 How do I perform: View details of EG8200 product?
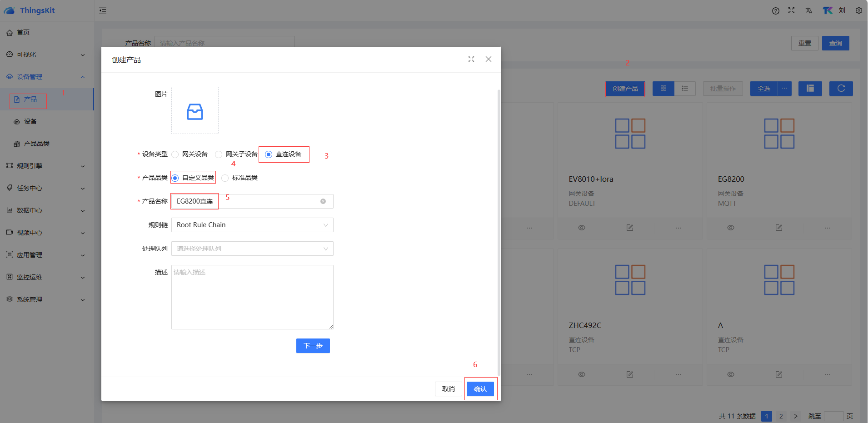pos(730,228)
